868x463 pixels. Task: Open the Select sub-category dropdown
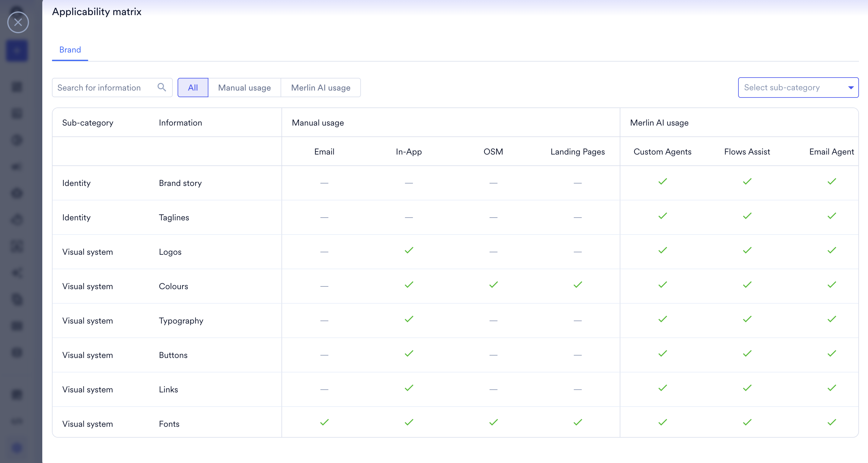tap(798, 88)
